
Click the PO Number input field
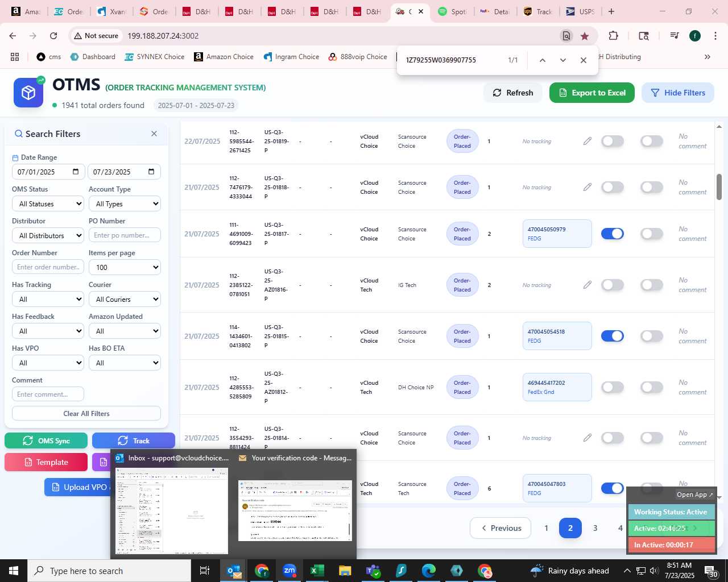(125, 235)
